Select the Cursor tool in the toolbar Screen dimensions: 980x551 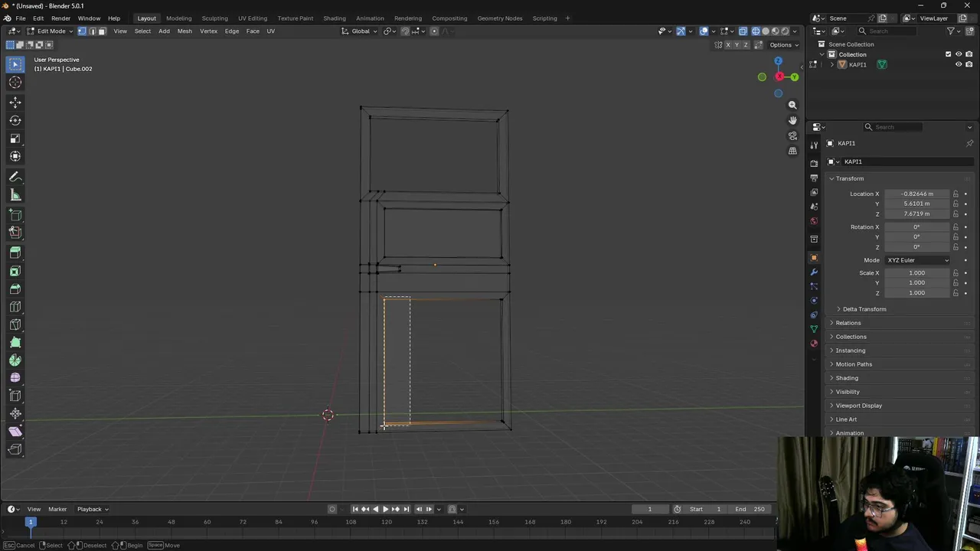coord(15,83)
